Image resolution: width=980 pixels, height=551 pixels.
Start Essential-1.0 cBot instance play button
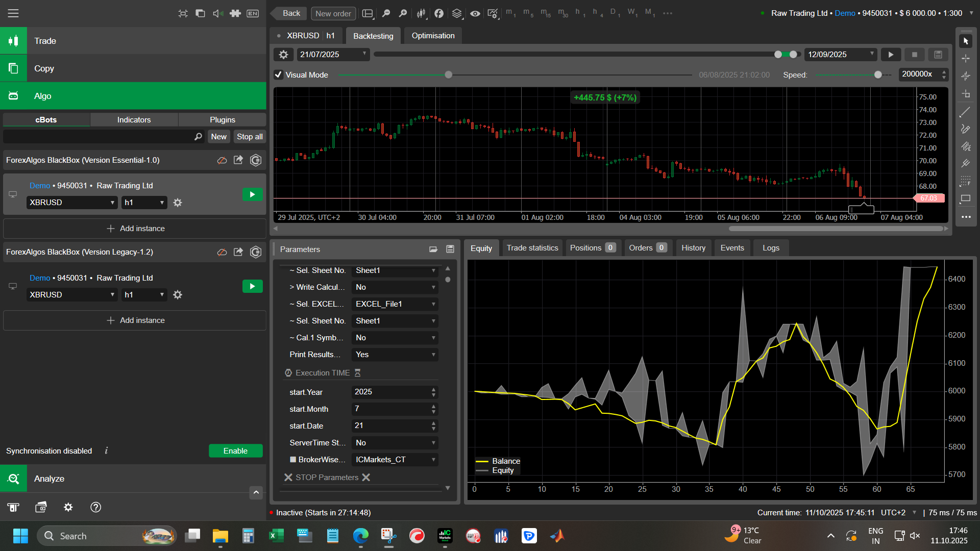tap(252, 194)
